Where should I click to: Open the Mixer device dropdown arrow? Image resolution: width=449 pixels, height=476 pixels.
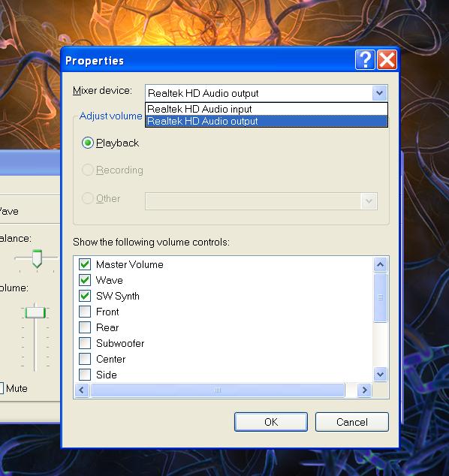(379, 93)
